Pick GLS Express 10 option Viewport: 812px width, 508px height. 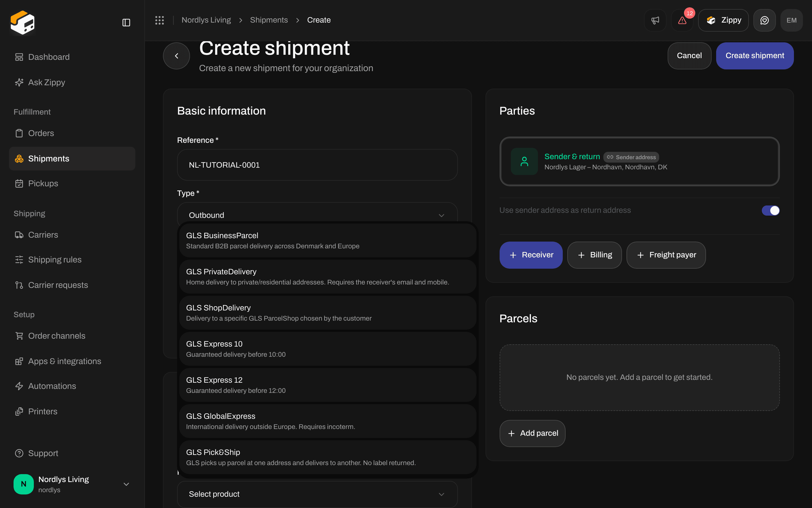point(328,349)
